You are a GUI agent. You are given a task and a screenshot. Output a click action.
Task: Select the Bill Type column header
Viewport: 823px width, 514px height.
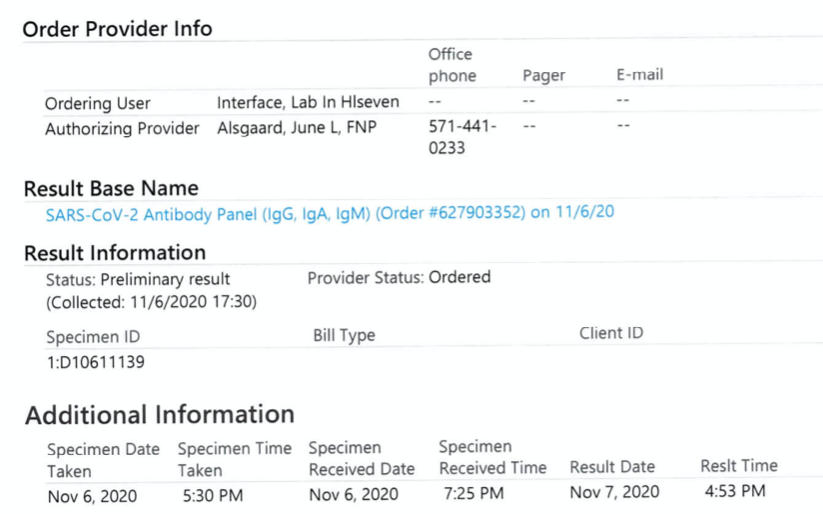pos(344,335)
